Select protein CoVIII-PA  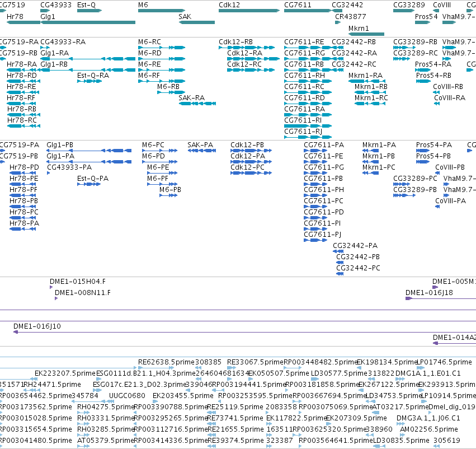click(450, 201)
